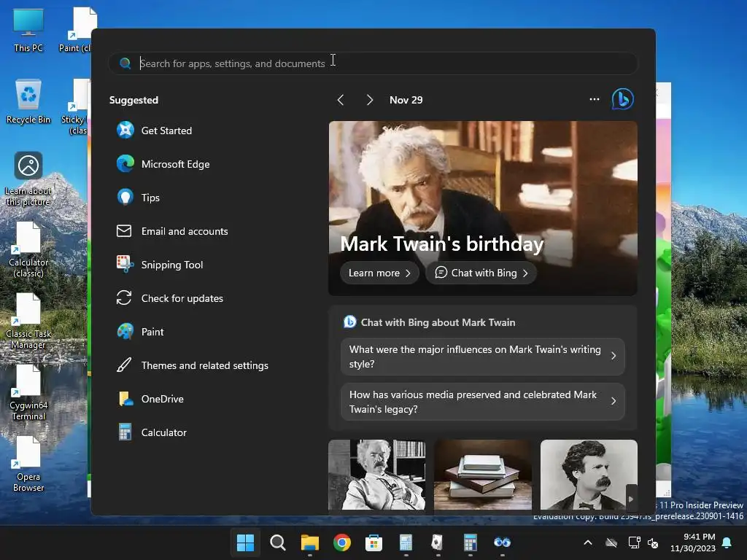Click Learn more about Mark Twain
Viewport: 747px width, 560px height.
[379, 273]
